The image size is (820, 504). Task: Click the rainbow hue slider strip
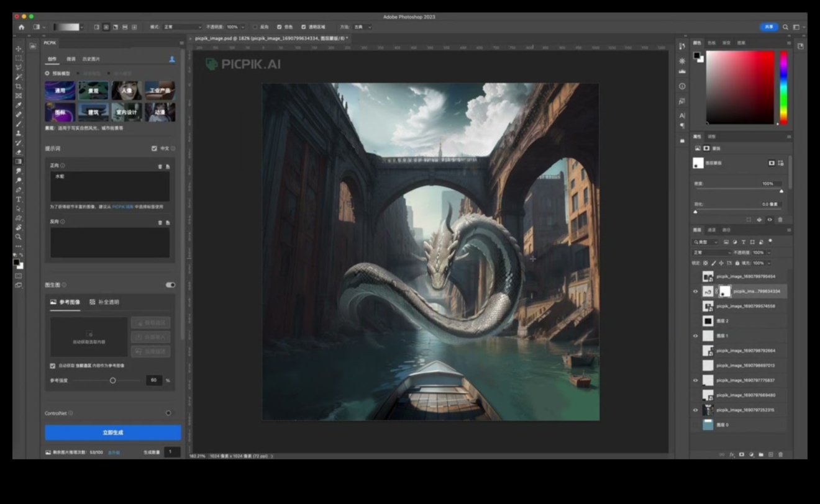783,87
